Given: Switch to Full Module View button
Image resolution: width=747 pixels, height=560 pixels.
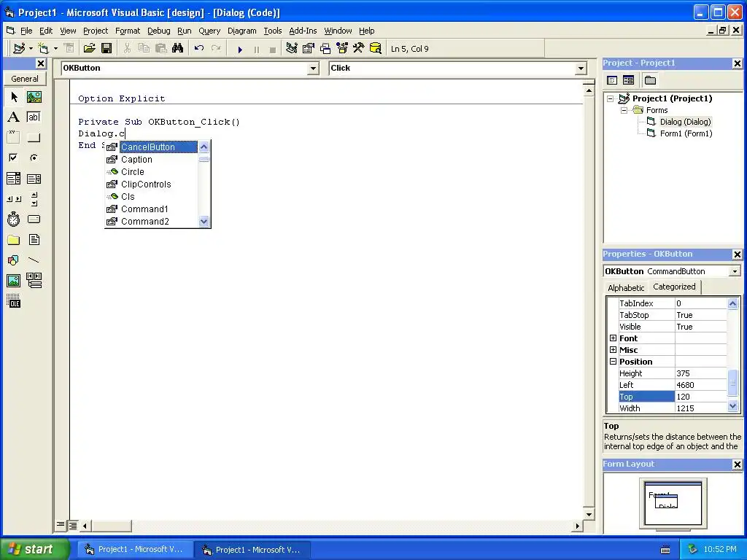Looking at the screenshot, I should pyautogui.click(x=73, y=526).
